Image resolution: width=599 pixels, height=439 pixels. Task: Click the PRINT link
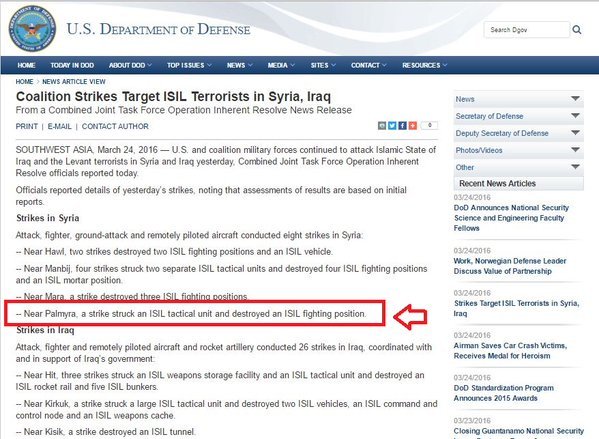click(x=26, y=126)
